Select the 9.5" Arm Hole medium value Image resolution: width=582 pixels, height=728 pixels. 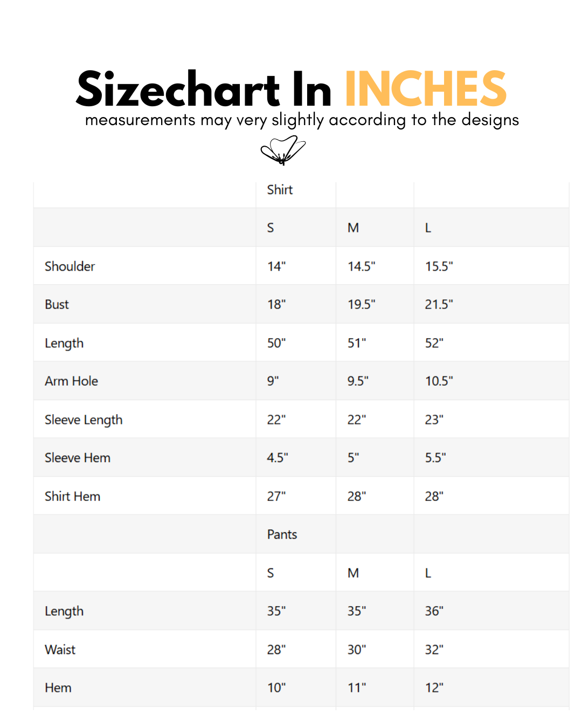[358, 381]
